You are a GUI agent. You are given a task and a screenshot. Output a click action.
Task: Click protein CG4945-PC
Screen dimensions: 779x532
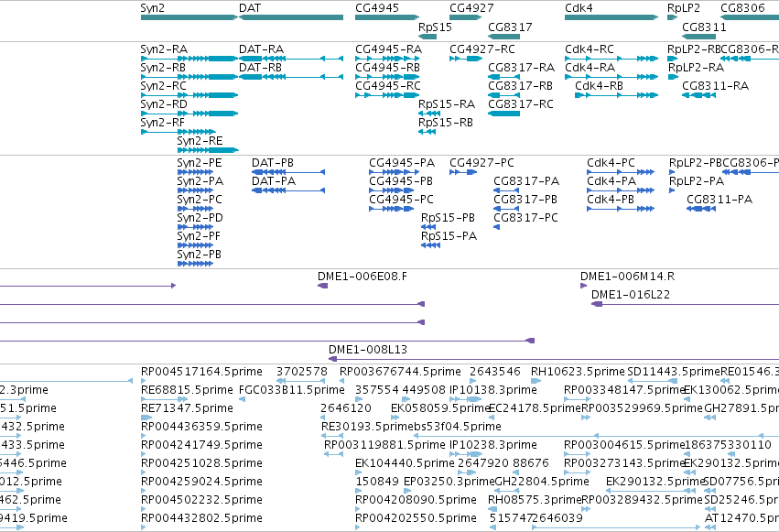tap(392, 209)
